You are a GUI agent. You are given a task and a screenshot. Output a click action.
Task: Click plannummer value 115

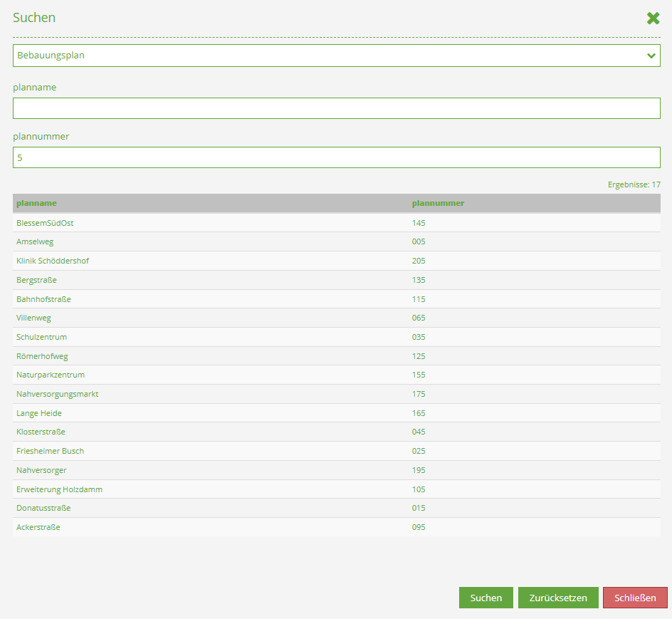click(x=419, y=299)
